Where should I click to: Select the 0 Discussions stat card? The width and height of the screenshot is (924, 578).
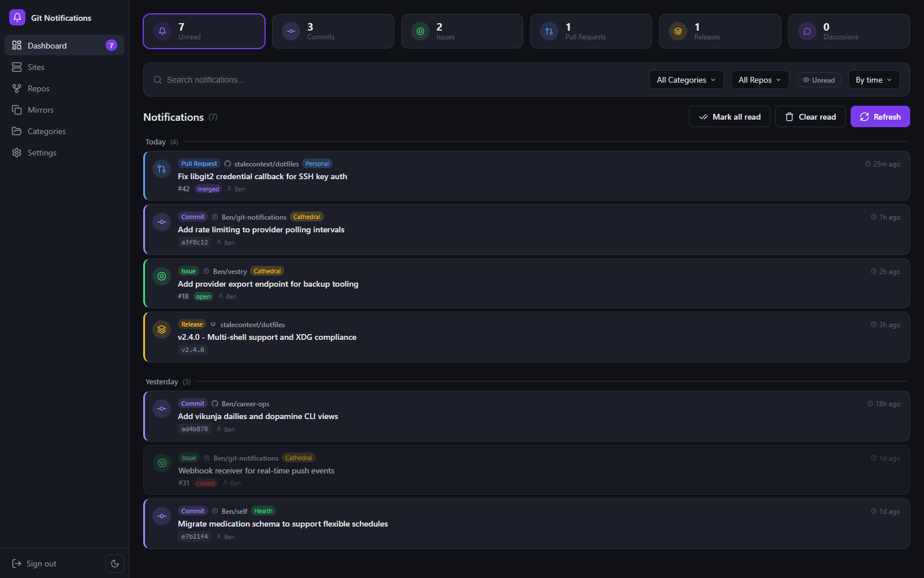click(x=849, y=31)
